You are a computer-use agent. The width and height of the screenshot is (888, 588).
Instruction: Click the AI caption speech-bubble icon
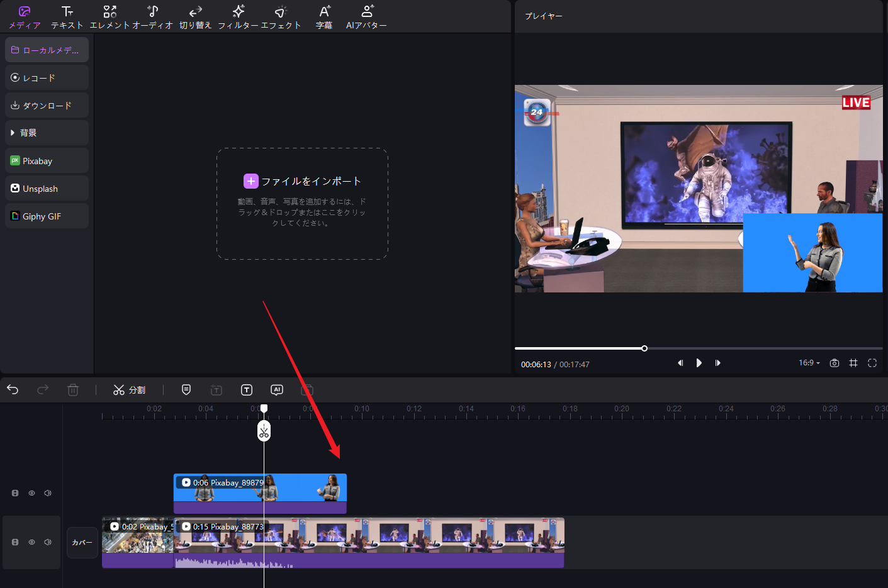click(x=277, y=390)
